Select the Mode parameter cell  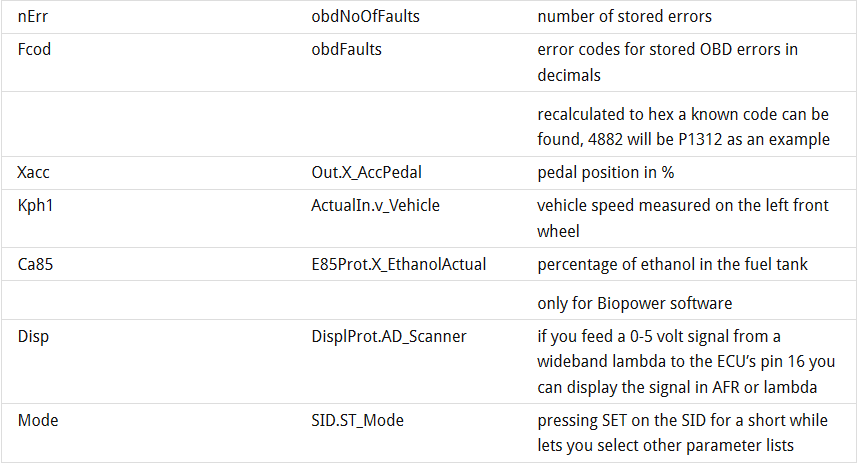pyautogui.click(x=38, y=421)
